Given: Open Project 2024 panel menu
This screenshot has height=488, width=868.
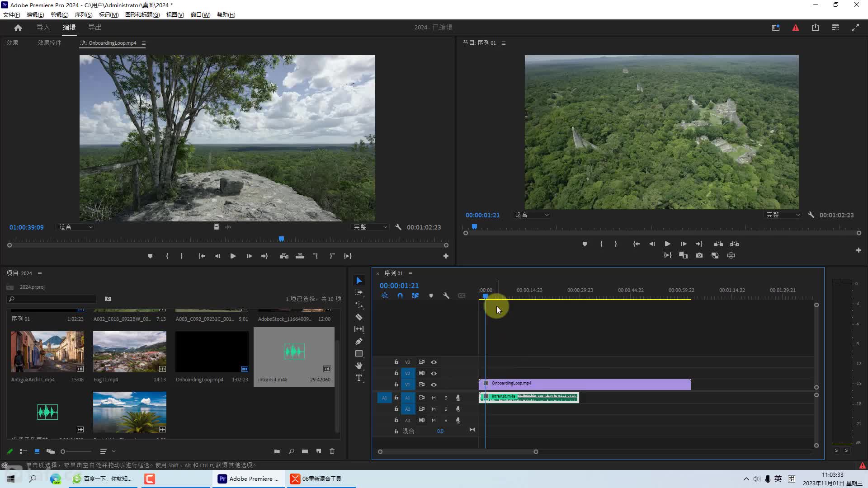Looking at the screenshot, I should [40, 273].
